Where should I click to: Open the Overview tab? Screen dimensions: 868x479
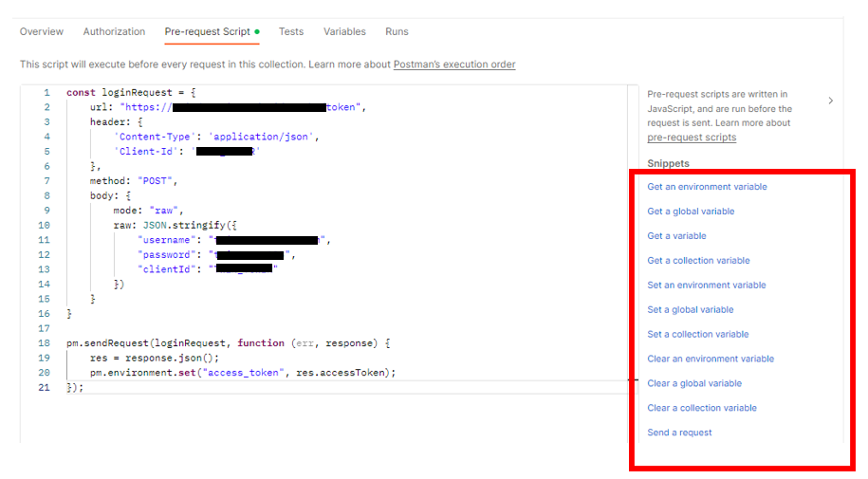42,31
